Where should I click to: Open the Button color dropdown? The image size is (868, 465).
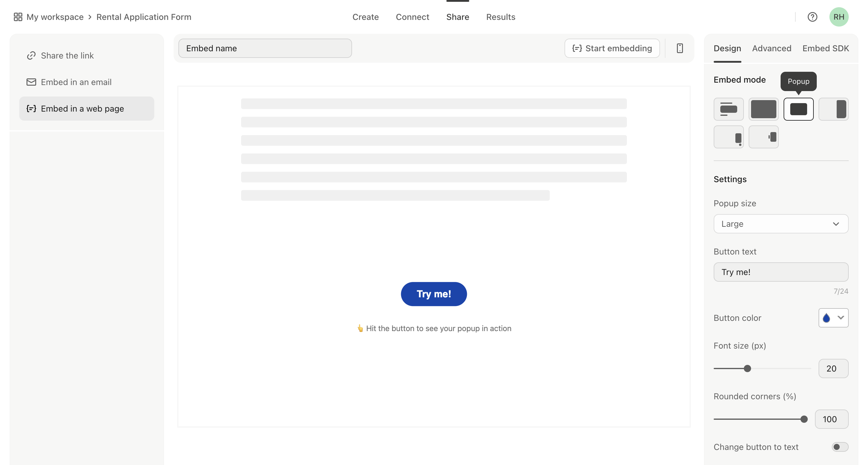[x=833, y=318]
